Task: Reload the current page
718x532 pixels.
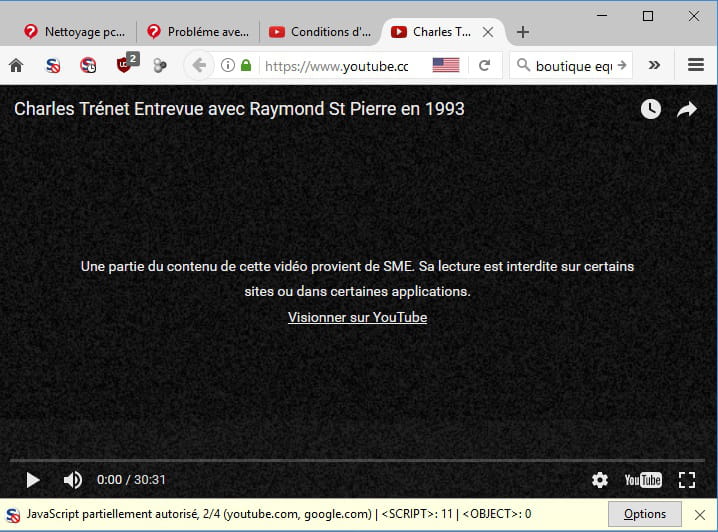Action: coord(484,65)
